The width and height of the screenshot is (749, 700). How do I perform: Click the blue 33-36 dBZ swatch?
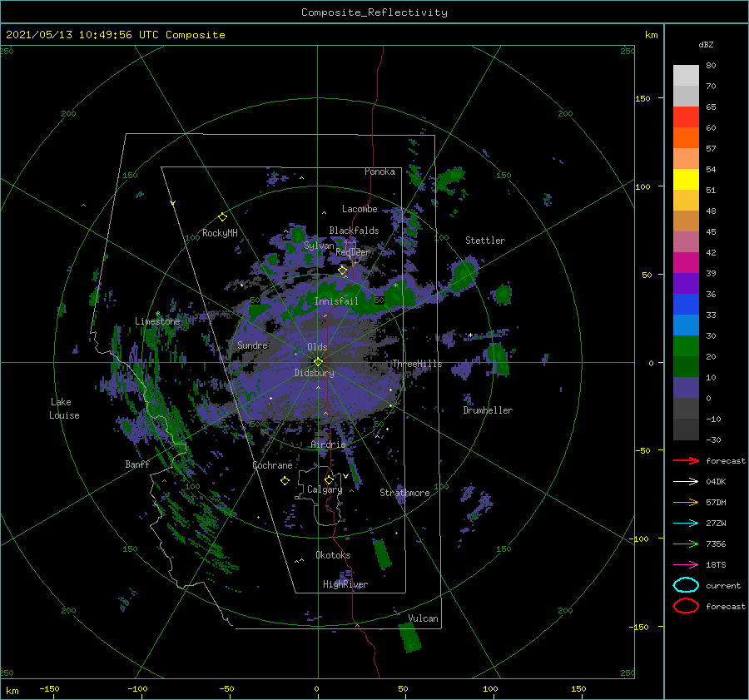tap(686, 305)
